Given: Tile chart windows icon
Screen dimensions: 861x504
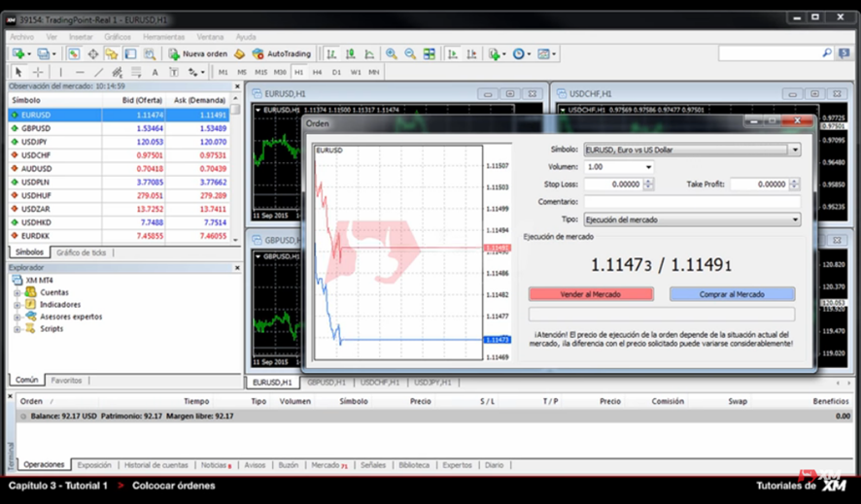Looking at the screenshot, I should (x=429, y=53).
